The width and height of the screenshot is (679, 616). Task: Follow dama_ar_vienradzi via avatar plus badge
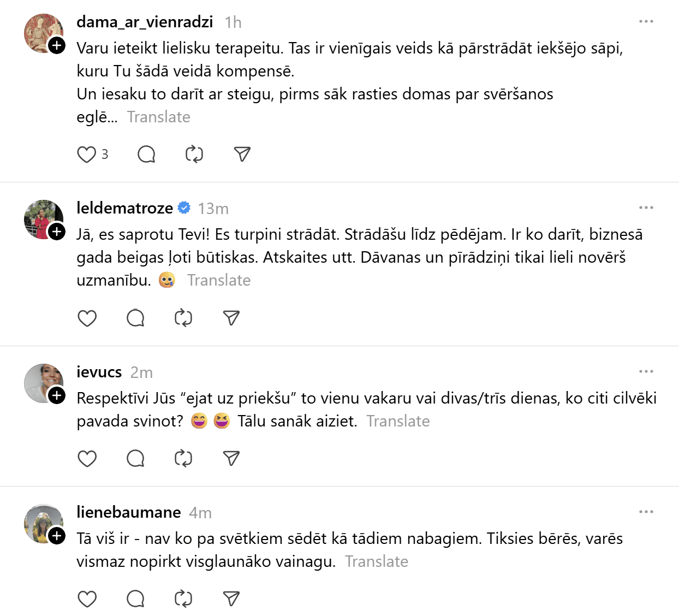tap(57, 45)
